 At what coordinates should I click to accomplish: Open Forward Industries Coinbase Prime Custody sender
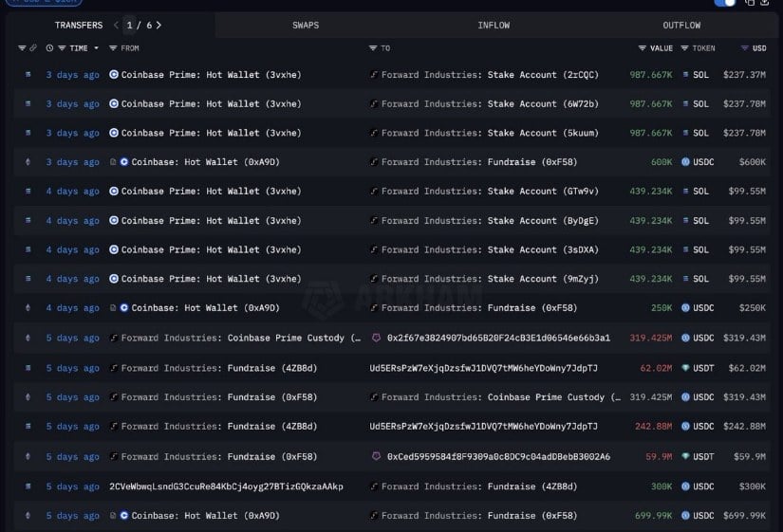[241, 338]
